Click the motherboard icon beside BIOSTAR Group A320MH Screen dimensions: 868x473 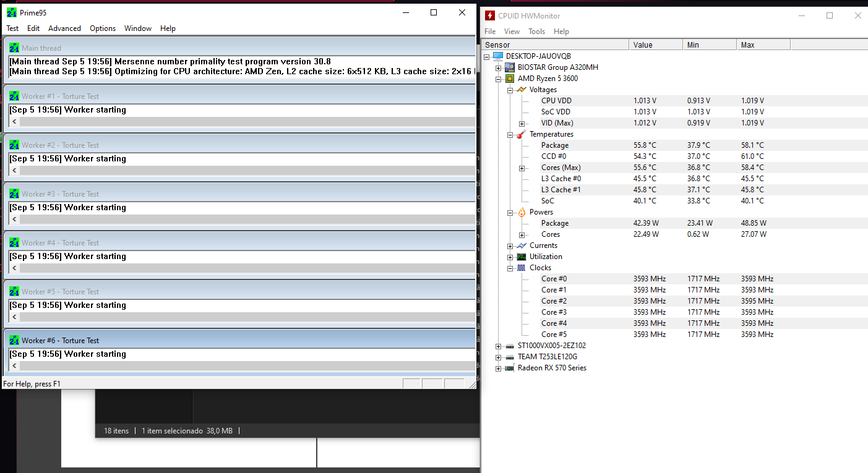(510, 67)
